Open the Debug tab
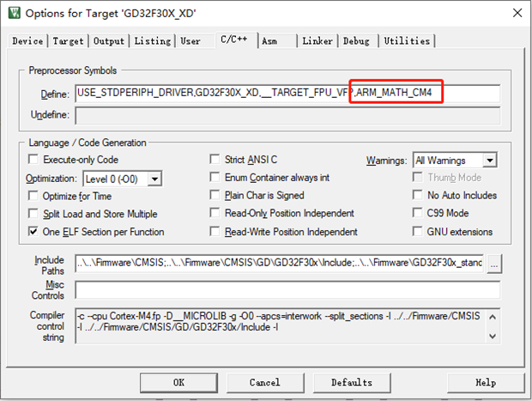The height and width of the screenshot is (401, 532). [356, 41]
